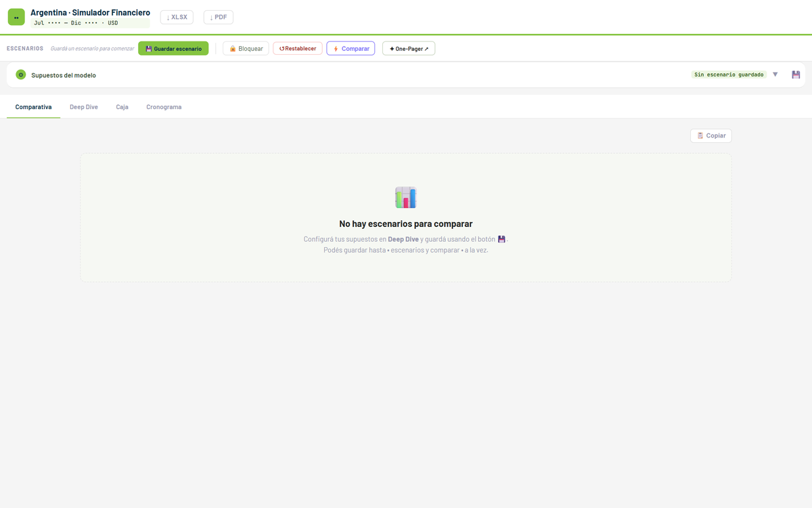Viewport: 812px width, 508px height.
Task: Click the gear icon in Supuestos del modelo
Action: click(x=21, y=75)
